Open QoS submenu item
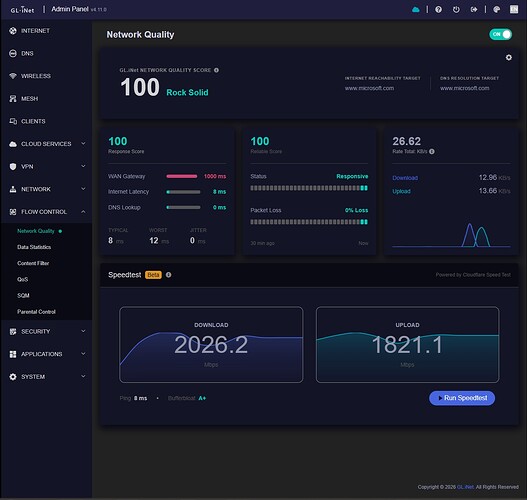Image resolution: width=527 pixels, height=500 pixels. coord(46,280)
